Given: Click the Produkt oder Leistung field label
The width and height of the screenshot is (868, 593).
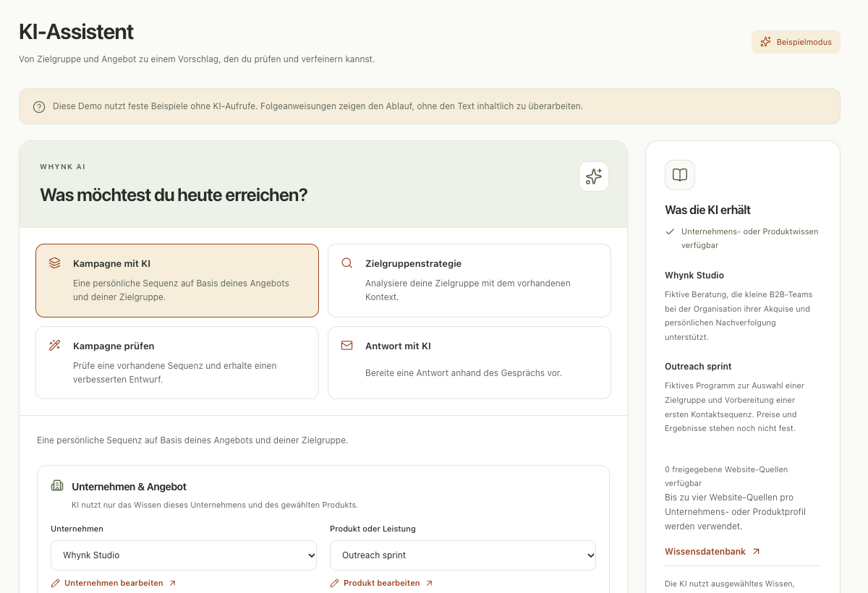Looking at the screenshot, I should [x=373, y=529].
